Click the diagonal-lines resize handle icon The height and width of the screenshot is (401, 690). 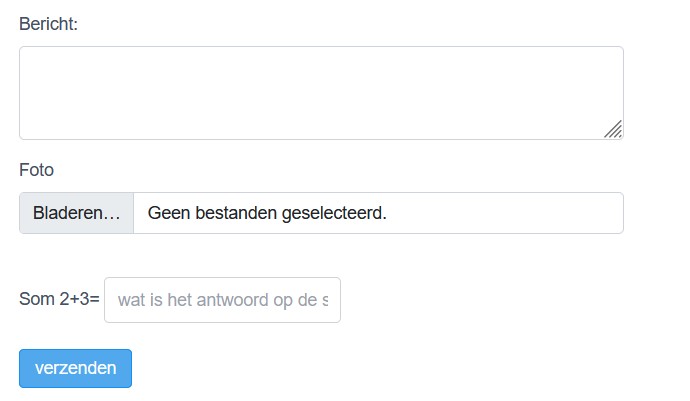click(613, 129)
